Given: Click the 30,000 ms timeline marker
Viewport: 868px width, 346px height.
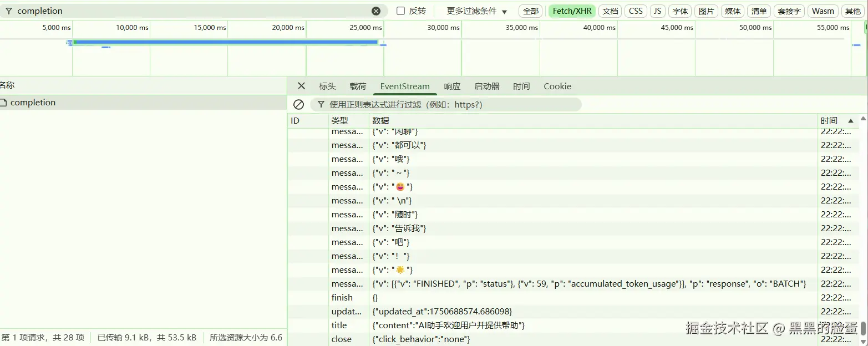Looking at the screenshot, I should point(444,27).
